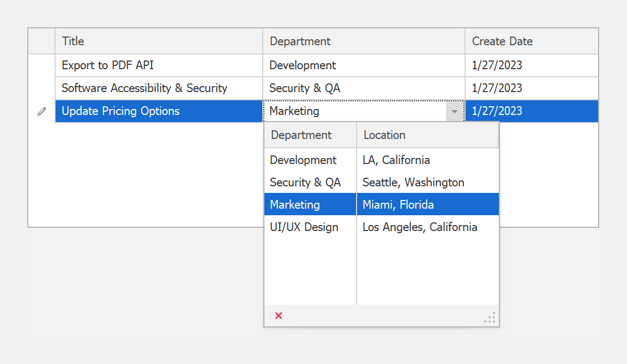
Task: Open the Marketing department dropdown arrow
Action: [454, 111]
